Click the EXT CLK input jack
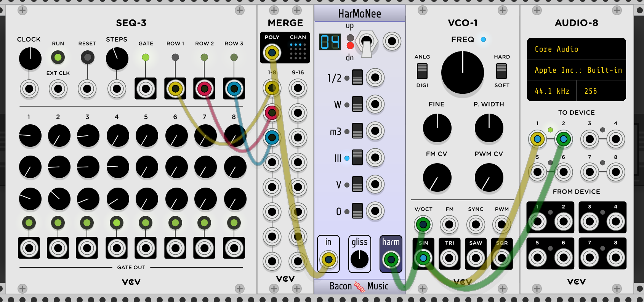The height and width of the screenshot is (302, 644). 58,89
